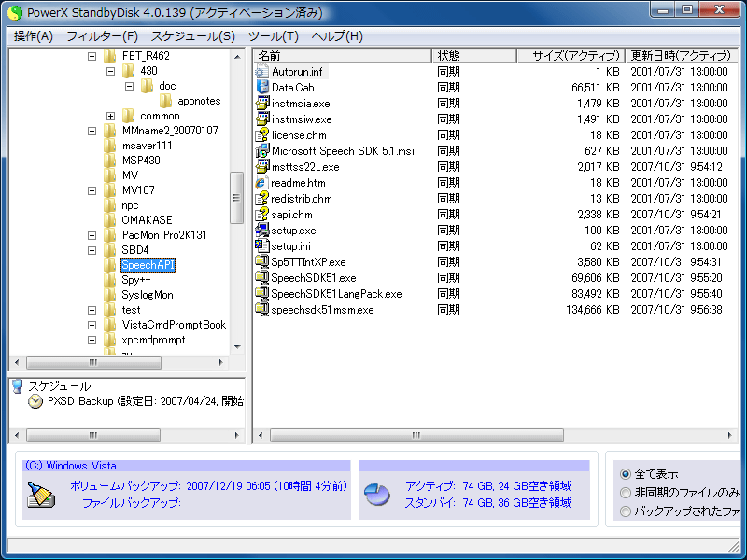Click the SpeechAPI folder icon
Viewport: 747px width, 560px height.
(x=110, y=265)
